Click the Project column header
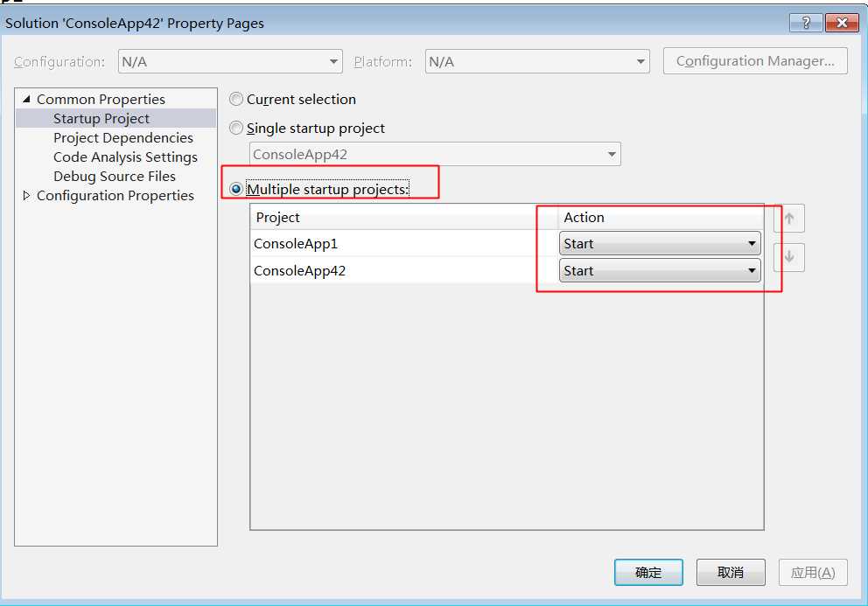Screen dimensions: 868x606 pyautogui.click(x=404, y=217)
